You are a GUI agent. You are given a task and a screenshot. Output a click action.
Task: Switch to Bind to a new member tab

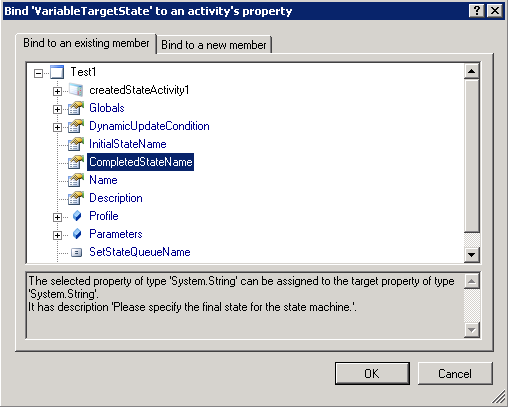(x=214, y=45)
